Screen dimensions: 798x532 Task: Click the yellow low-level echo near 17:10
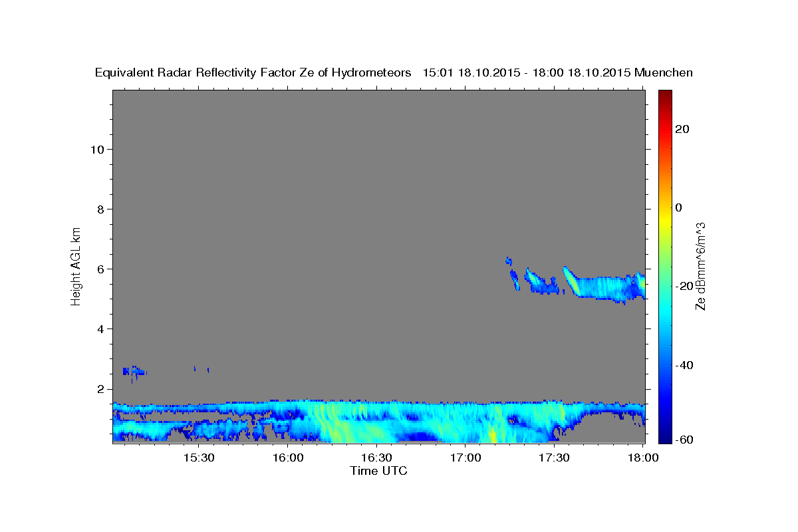(x=493, y=435)
